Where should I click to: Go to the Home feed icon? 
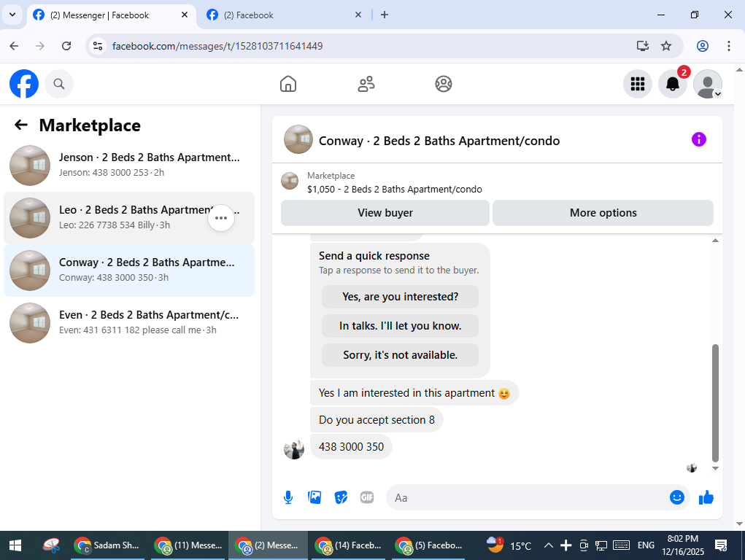(x=288, y=84)
